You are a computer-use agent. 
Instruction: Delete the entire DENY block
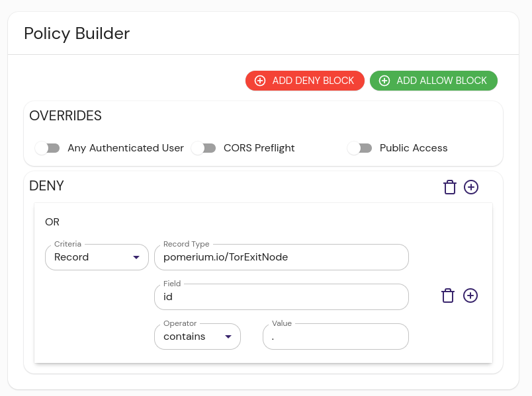point(450,187)
